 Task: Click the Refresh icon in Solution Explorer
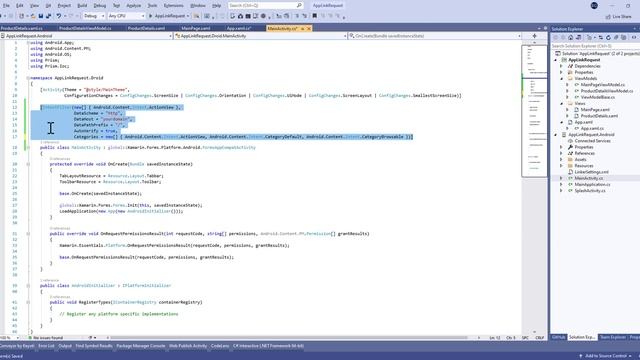[608, 37]
